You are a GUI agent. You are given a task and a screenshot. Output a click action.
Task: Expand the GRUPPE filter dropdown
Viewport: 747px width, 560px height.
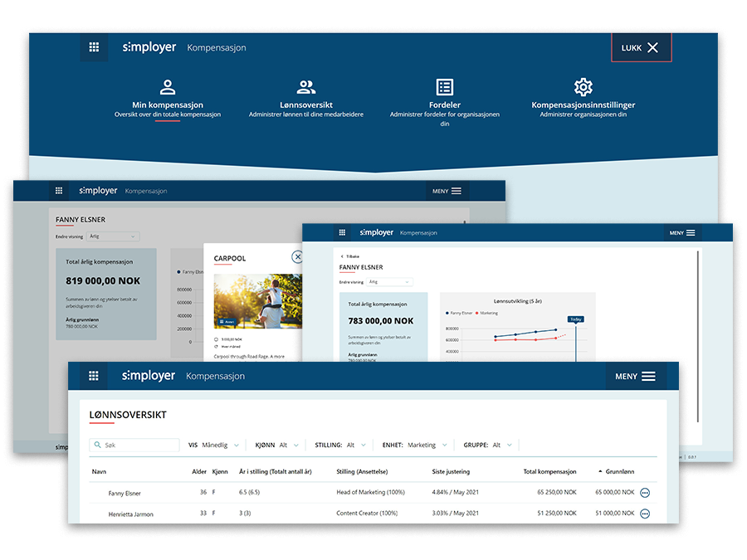(x=500, y=446)
